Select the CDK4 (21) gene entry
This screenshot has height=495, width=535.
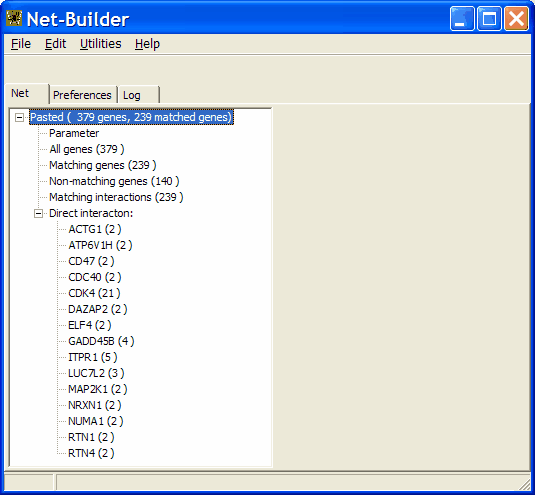pyautogui.click(x=94, y=293)
